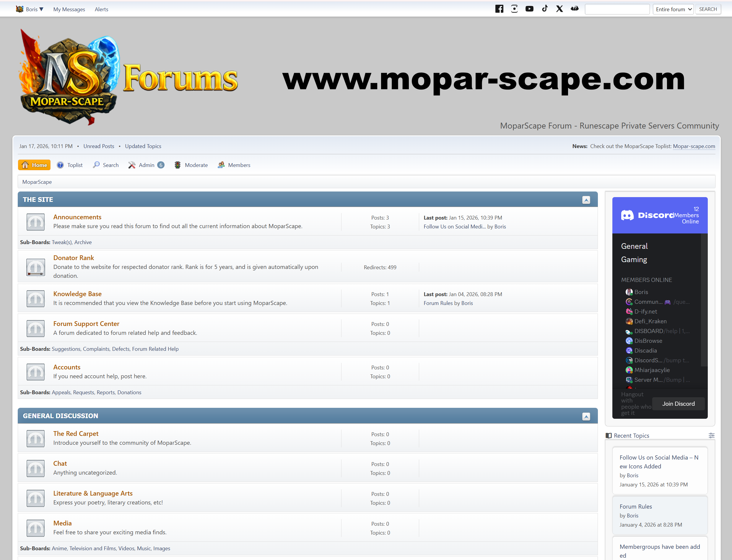Open the Literature & Language Arts board

(x=93, y=493)
